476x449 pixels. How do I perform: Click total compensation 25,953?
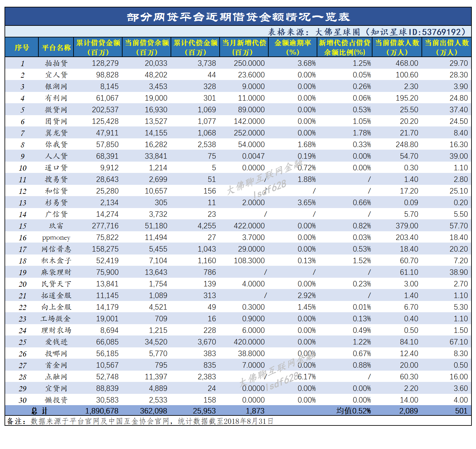[204, 411]
